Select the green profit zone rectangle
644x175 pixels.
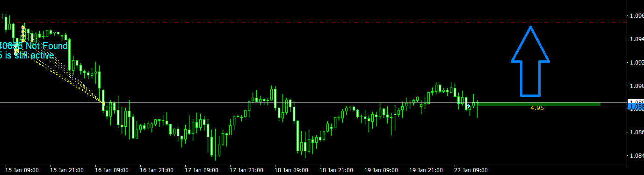[539, 104]
